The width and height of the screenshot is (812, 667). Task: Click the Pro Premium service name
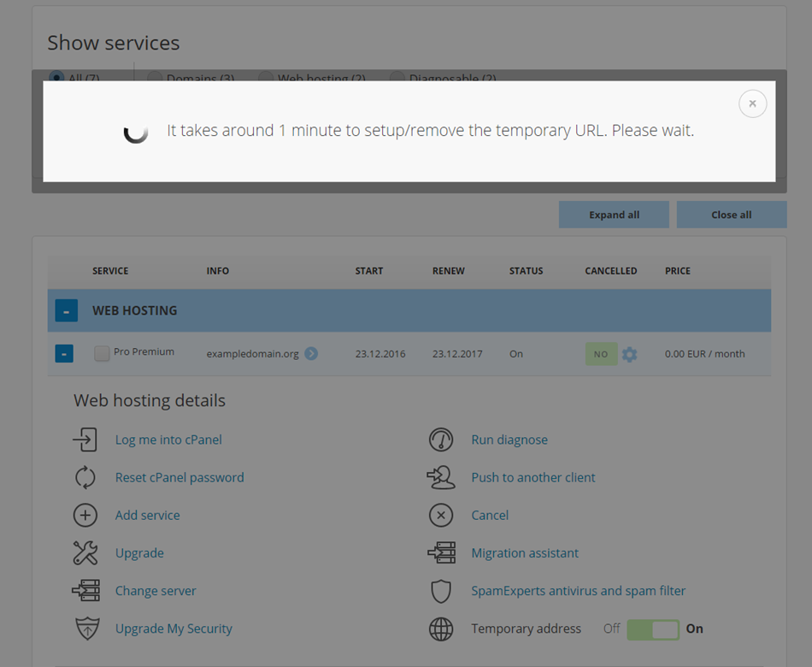coord(144,351)
